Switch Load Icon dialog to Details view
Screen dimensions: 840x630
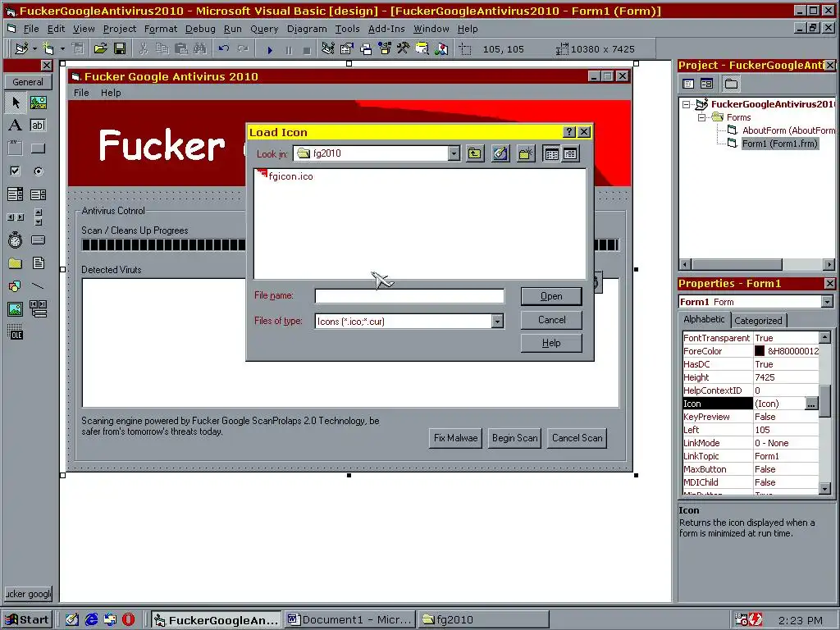point(570,154)
